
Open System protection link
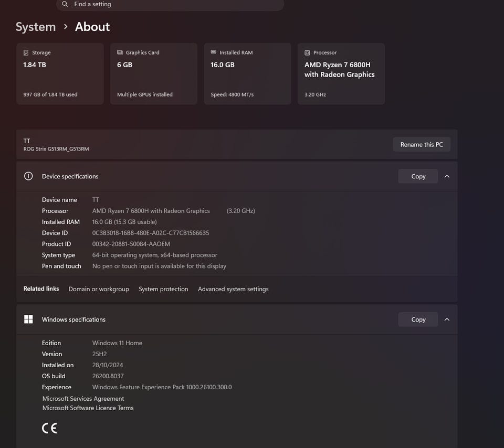tap(163, 289)
